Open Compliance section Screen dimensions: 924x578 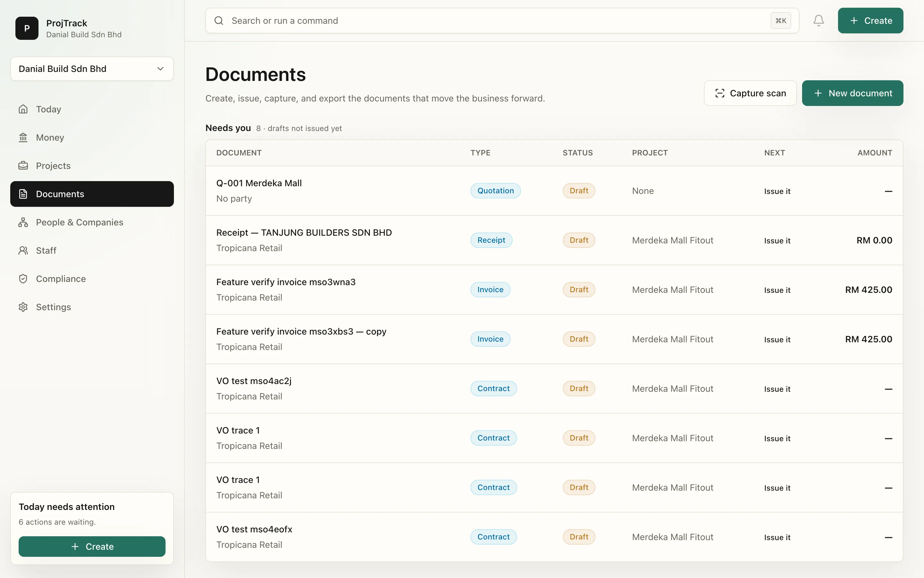point(92,279)
